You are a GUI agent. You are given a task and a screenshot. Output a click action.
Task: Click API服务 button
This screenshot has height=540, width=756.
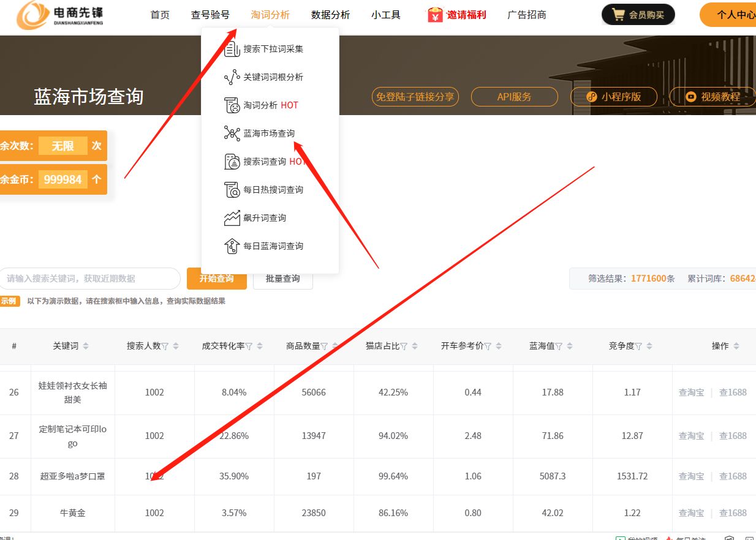(515, 97)
